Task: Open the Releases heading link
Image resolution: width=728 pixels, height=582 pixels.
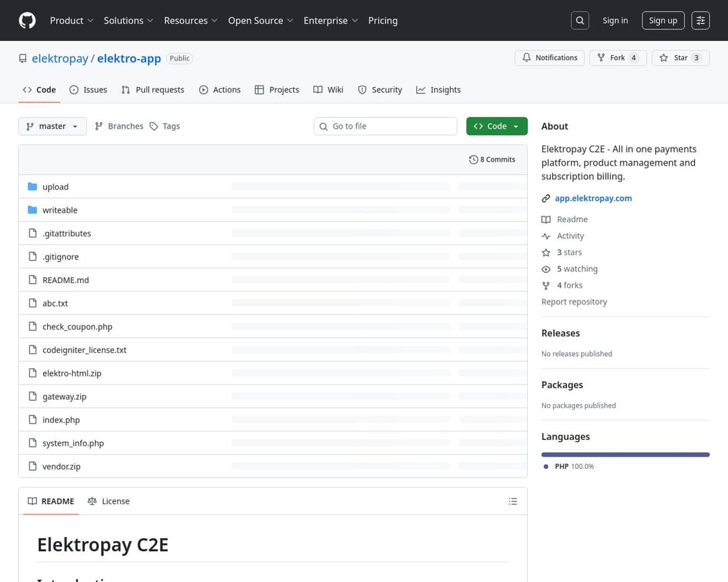Action: coord(560,333)
